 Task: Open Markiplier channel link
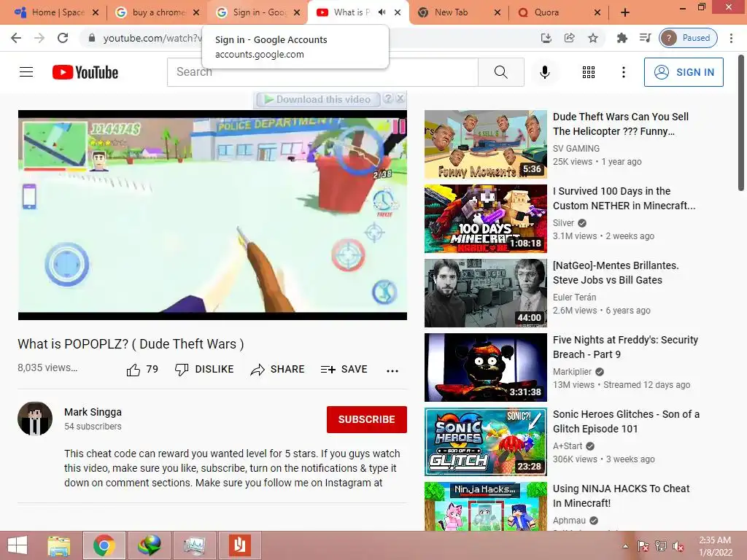pyautogui.click(x=572, y=371)
